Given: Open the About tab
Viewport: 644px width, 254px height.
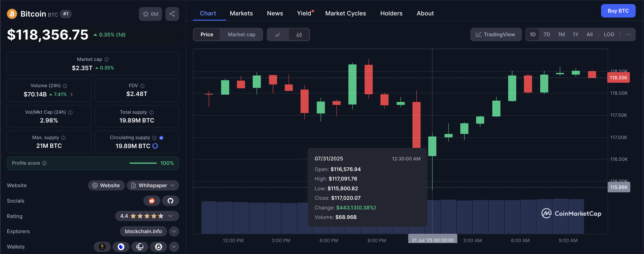Looking at the screenshot, I should point(425,13).
